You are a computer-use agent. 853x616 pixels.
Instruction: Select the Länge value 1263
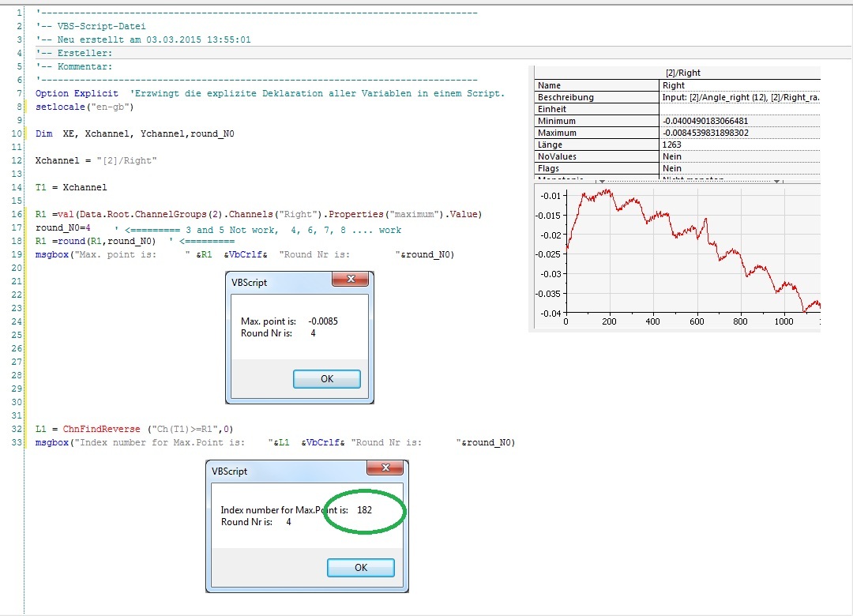pyautogui.click(x=740, y=145)
